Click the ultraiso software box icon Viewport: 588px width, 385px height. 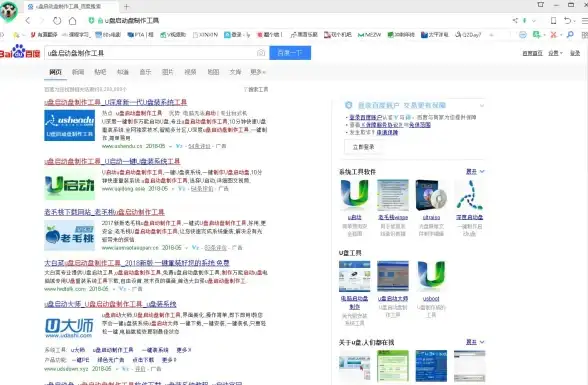tap(431, 195)
